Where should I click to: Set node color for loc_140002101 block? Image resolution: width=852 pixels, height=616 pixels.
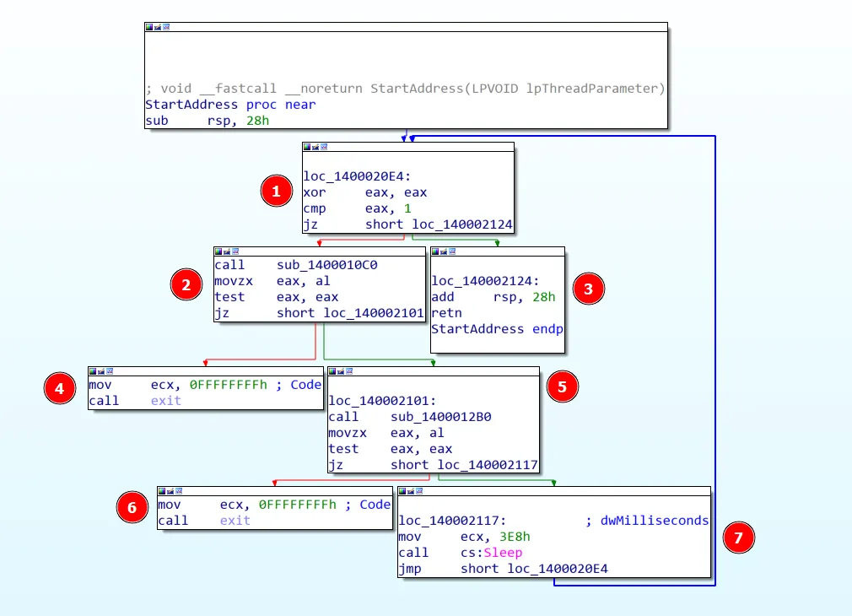[332, 371]
